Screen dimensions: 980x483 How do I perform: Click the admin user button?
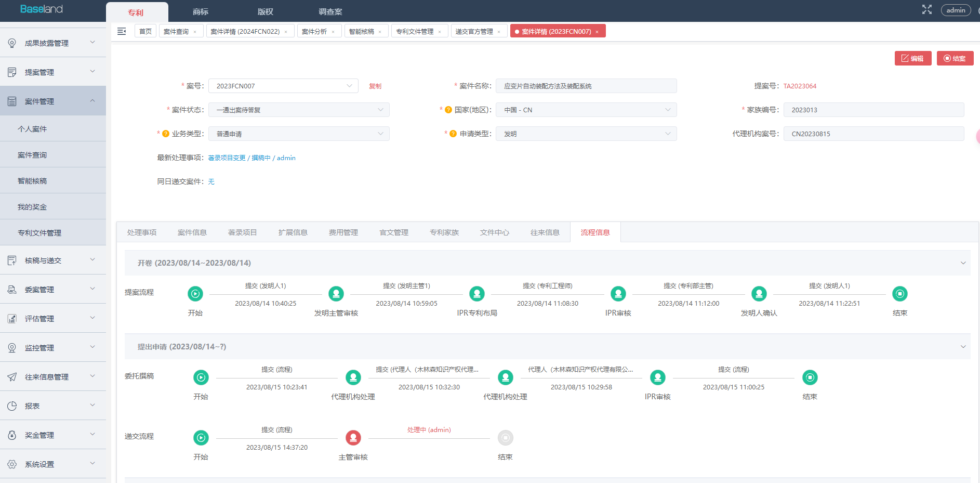tap(956, 10)
